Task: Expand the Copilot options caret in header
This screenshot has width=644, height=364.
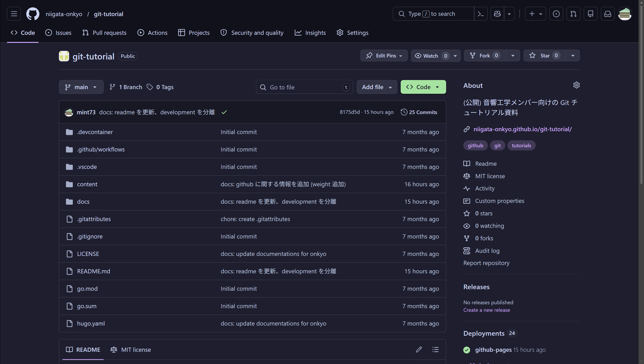Action: click(x=509, y=14)
